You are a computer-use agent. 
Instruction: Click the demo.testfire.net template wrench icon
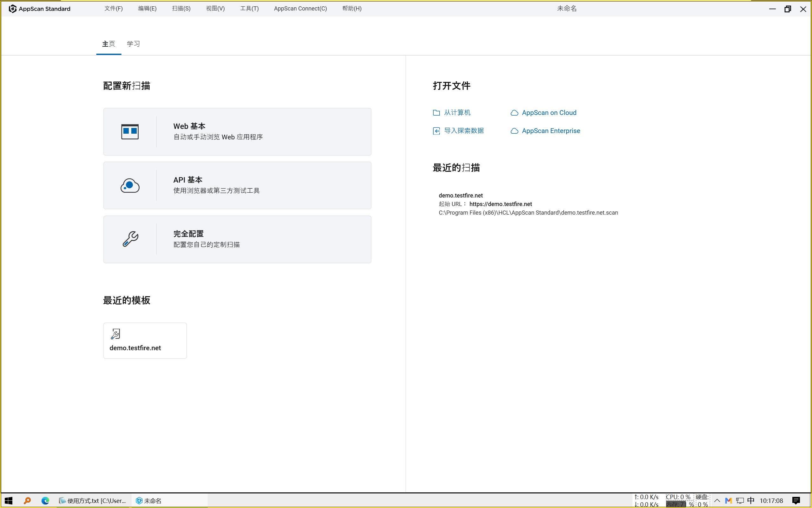[x=115, y=334]
